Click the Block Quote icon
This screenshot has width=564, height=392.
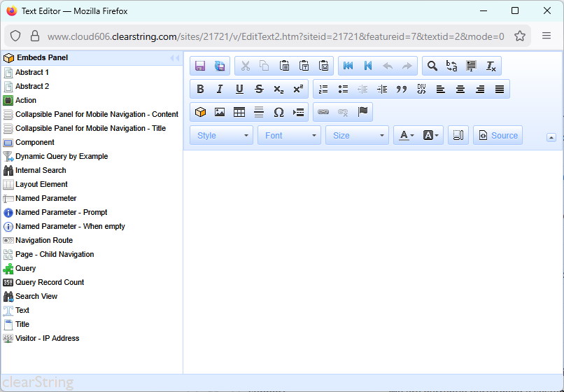(x=402, y=90)
